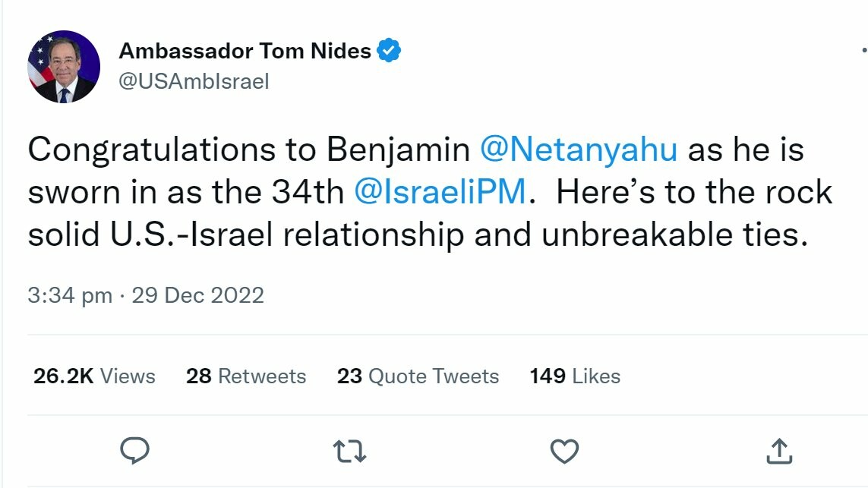Click the blue verified badge

390,52
